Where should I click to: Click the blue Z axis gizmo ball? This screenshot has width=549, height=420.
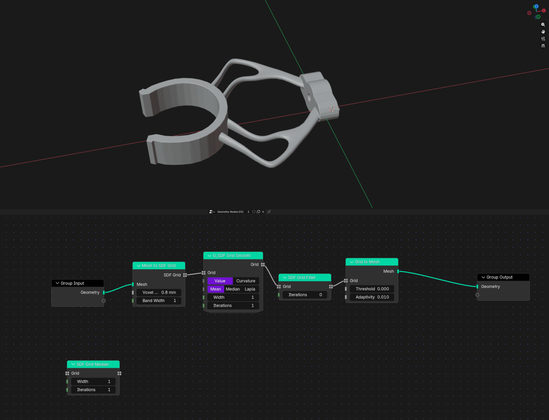[537, 6]
